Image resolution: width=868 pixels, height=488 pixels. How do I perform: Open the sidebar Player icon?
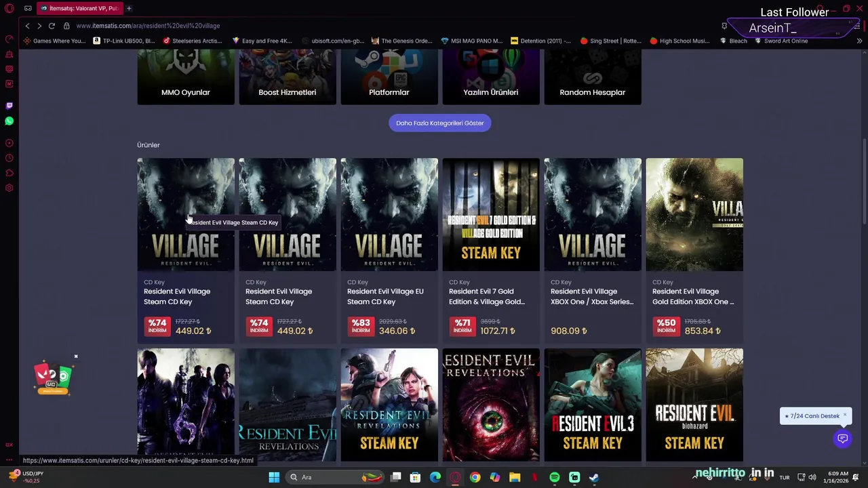(x=9, y=143)
